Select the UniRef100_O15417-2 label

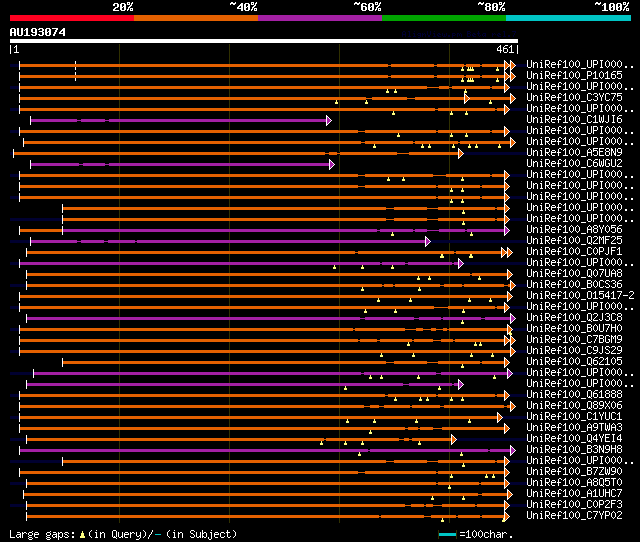[580, 296]
